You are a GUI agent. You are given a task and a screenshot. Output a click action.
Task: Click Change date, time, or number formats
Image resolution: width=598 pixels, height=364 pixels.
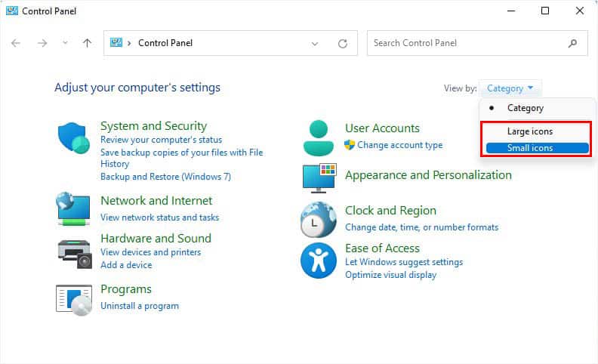pos(421,227)
